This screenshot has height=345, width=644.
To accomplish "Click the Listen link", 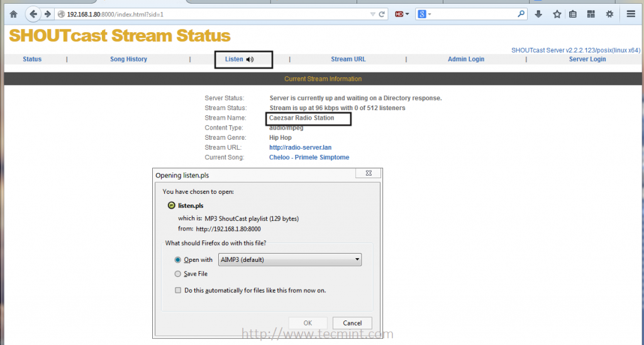I will (x=234, y=59).
